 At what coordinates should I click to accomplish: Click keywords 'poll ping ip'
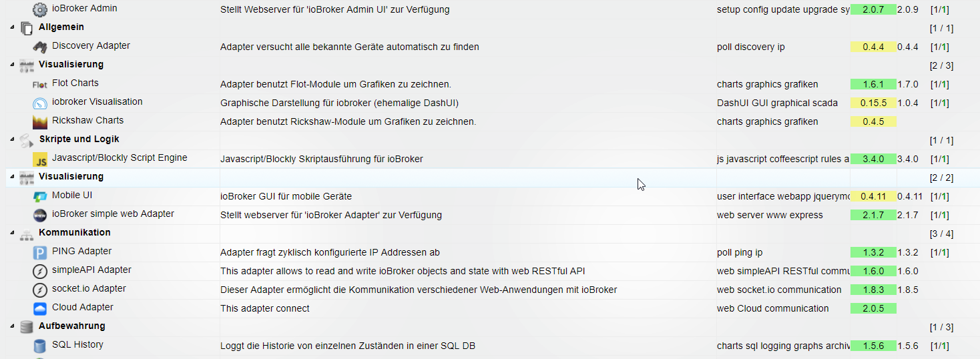coord(740,252)
